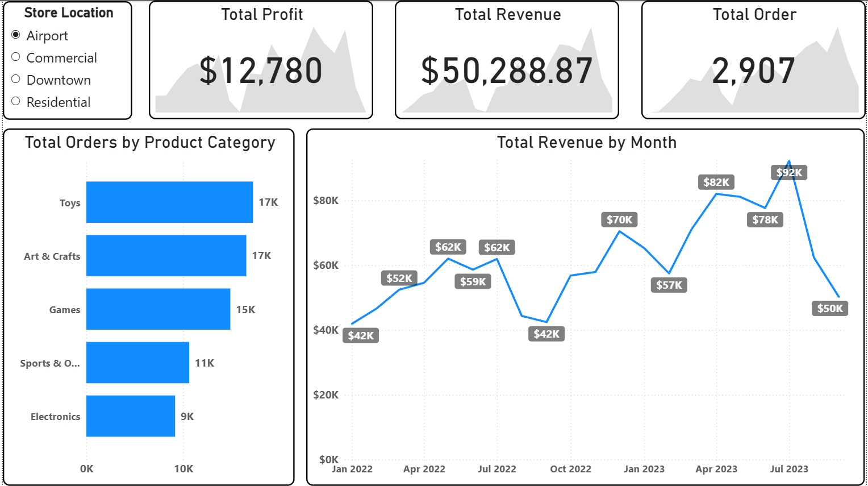Click the Total Revenue card showing $50,288.87
Image resolution: width=868 pixels, height=486 pixels.
(x=507, y=60)
